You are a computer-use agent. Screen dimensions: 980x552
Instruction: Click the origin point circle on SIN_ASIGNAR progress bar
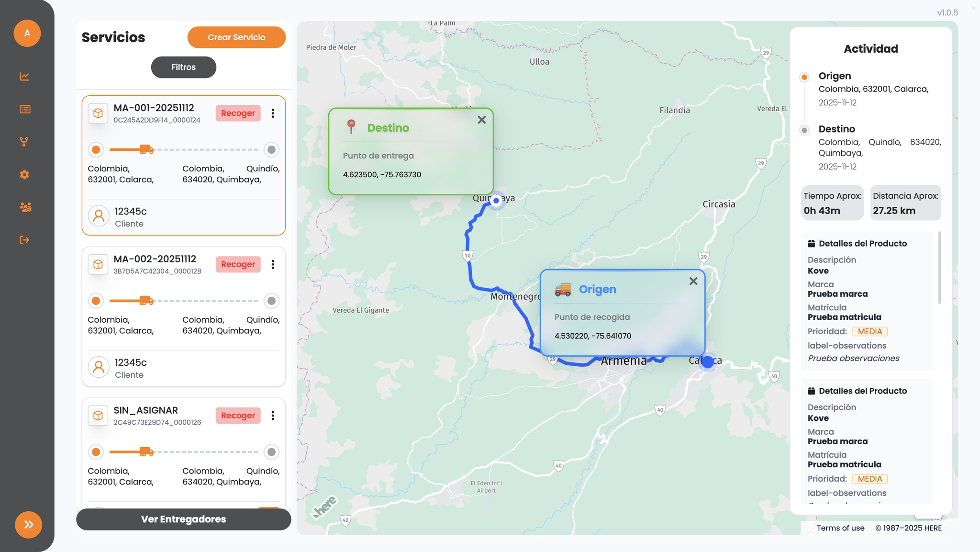[96, 452]
